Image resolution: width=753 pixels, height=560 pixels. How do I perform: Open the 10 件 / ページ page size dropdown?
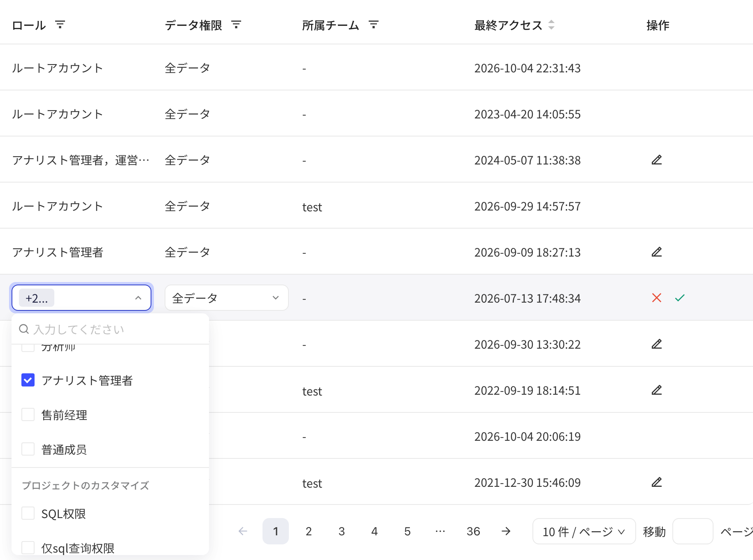click(x=584, y=531)
